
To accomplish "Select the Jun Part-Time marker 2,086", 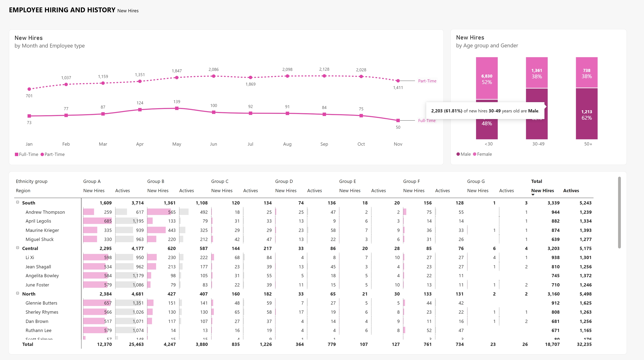I will click(214, 76).
